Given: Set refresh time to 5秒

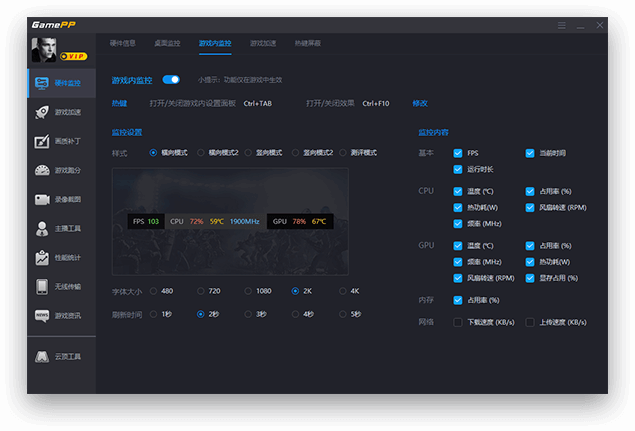Looking at the screenshot, I should (342, 314).
